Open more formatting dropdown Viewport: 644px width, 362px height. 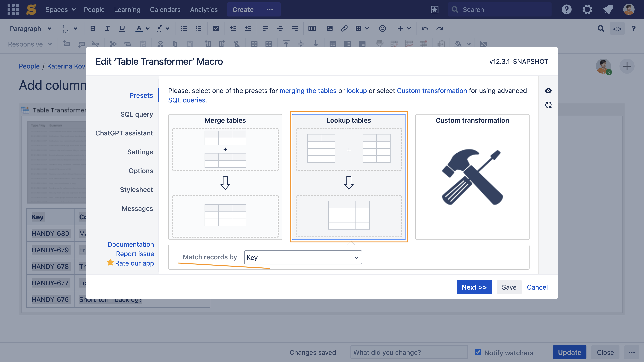(163, 28)
